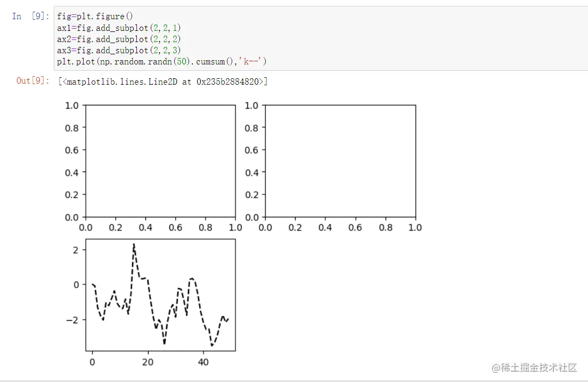
Task: Click the matplotlib.lines.Line2D output text
Action: tap(163, 81)
